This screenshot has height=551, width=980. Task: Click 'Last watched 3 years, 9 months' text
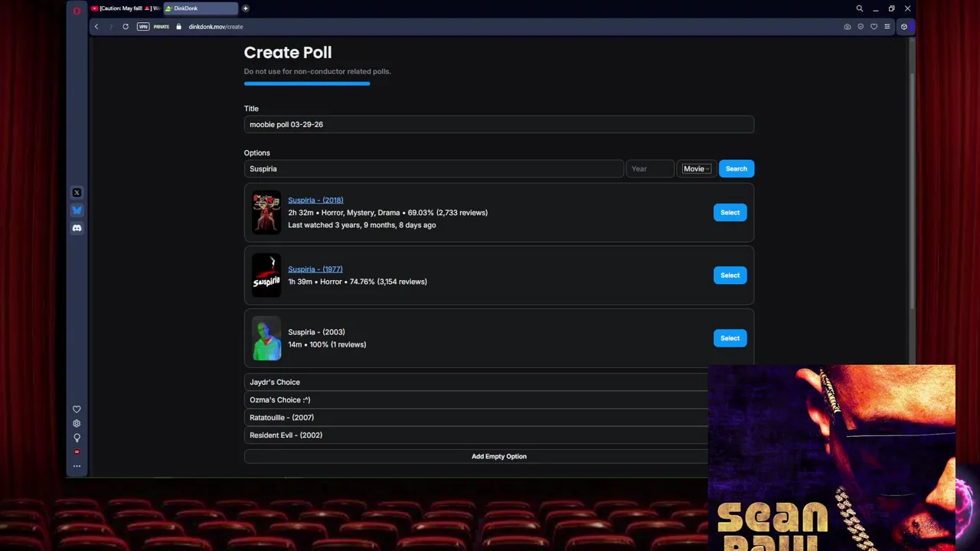pyautogui.click(x=362, y=226)
